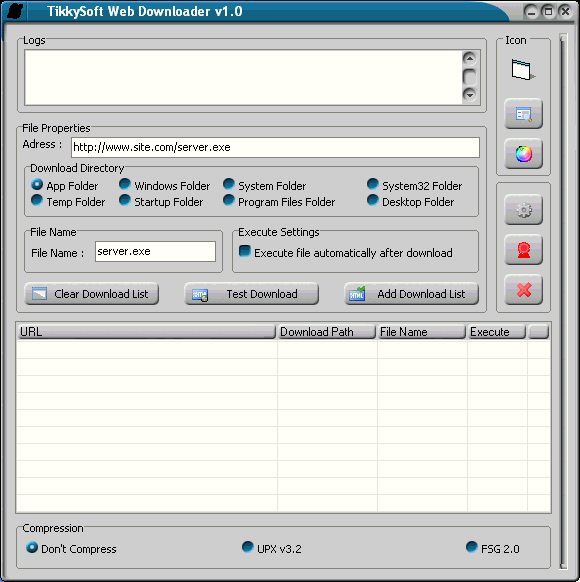
Task: Click the current icon preview image
Action: tap(523, 69)
